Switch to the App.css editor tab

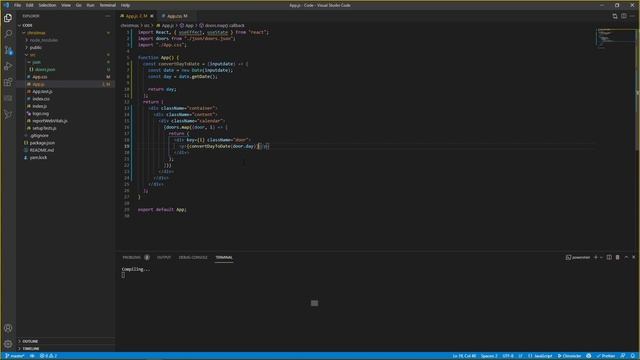click(177, 16)
